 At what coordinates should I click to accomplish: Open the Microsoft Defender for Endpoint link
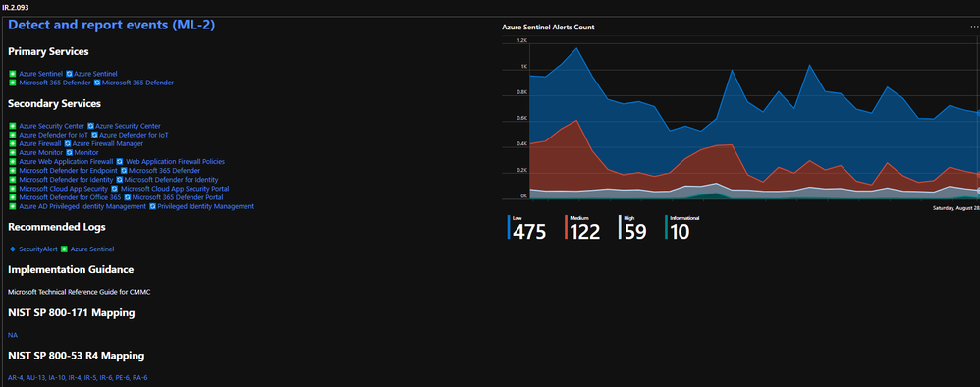68,170
